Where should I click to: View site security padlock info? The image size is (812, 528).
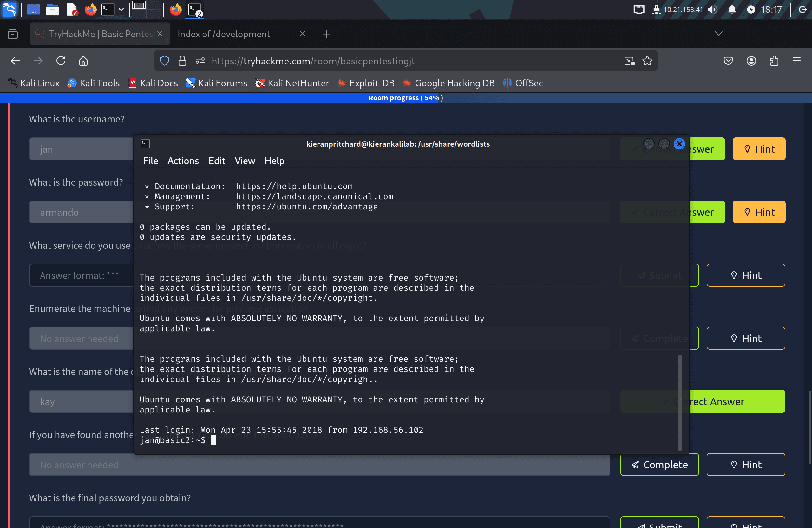tap(182, 61)
